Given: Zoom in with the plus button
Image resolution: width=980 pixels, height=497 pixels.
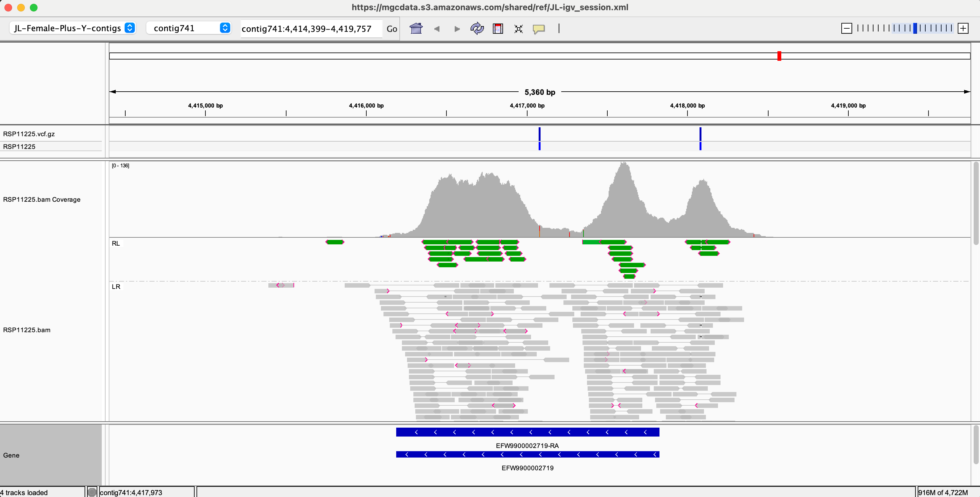Looking at the screenshot, I should point(963,28).
